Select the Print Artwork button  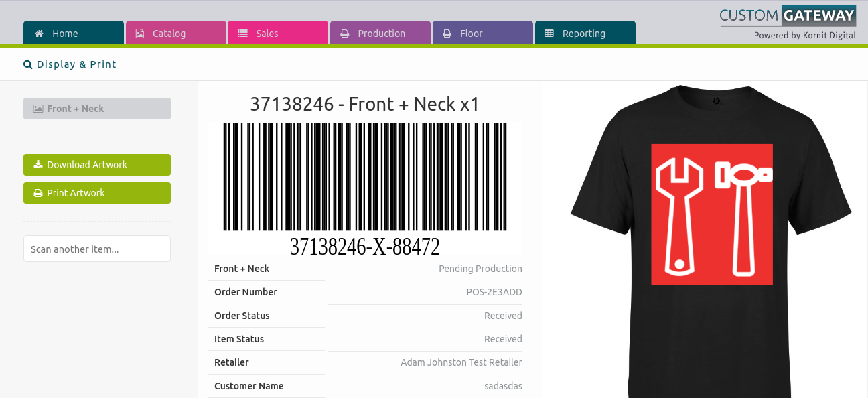coord(97,193)
